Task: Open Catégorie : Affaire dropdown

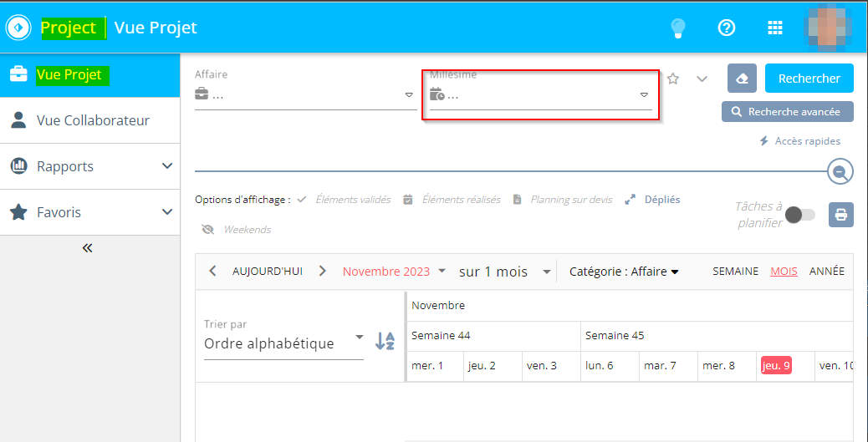Action: tap(624, 272)
